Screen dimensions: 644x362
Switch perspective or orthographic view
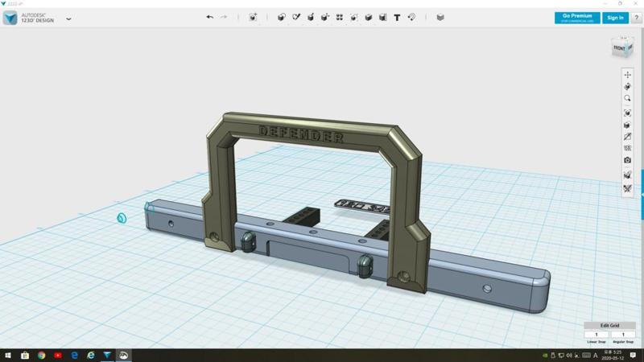point(628,125)
